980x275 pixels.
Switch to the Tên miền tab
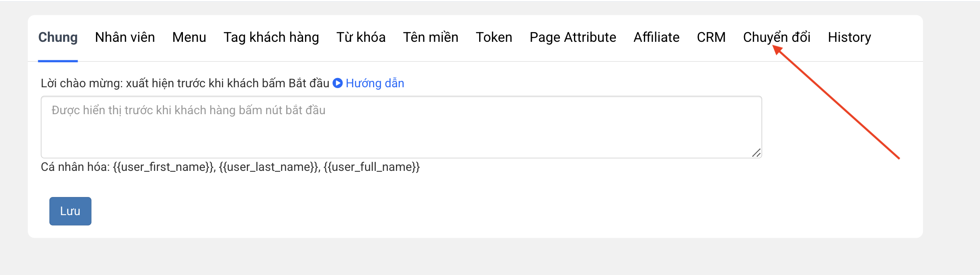[431, 37]
